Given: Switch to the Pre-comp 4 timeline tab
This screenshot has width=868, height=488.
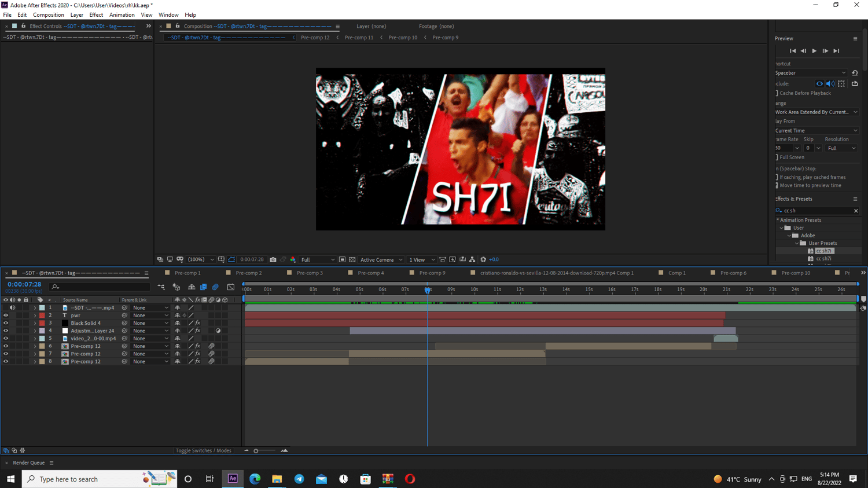Looking at the screenshot, I should pyautogui.click(x=371, y=273).
